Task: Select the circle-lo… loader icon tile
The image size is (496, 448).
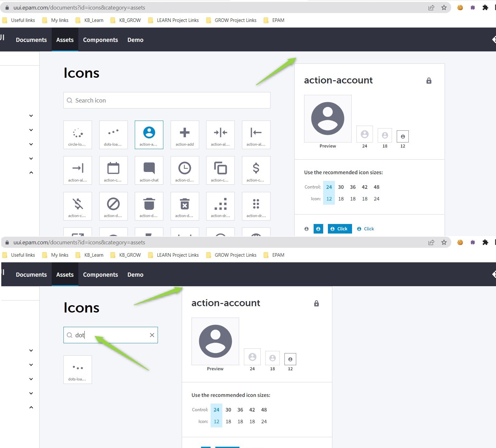Action: click(x=78, y=135)
